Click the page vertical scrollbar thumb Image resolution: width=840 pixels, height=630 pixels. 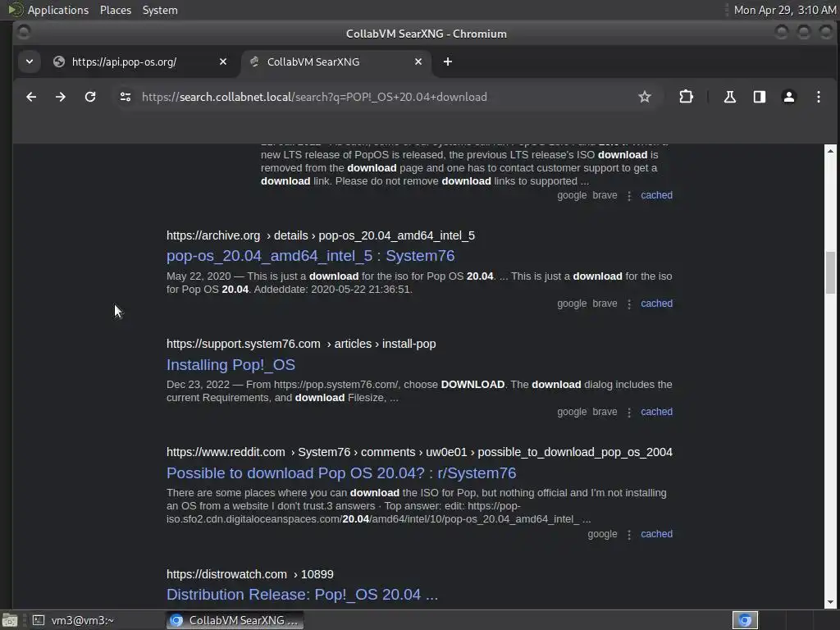[830, 272]
